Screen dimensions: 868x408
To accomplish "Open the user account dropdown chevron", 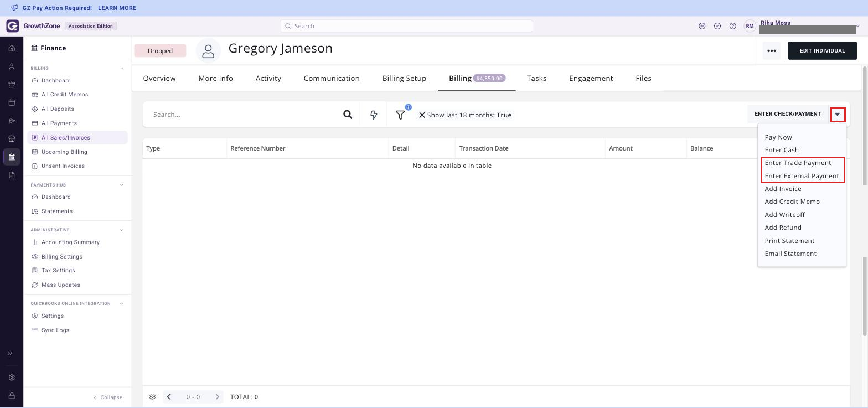I will click(x=857, y=26).
